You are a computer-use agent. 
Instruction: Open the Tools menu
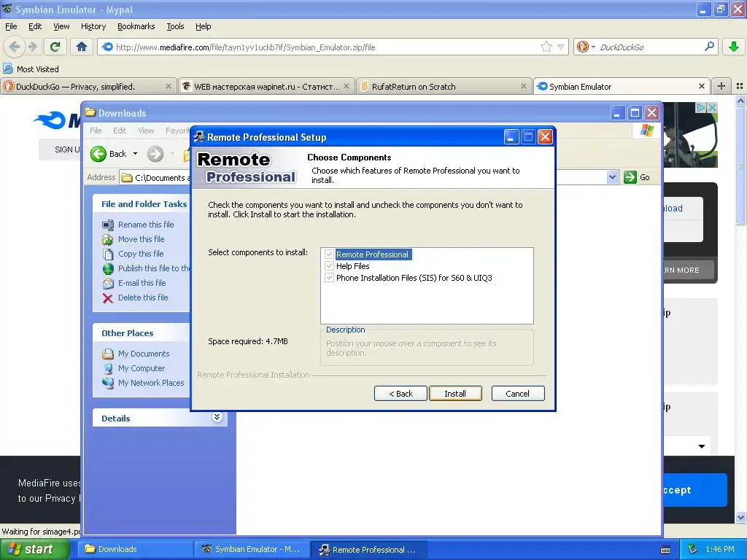tap(175, 26)
